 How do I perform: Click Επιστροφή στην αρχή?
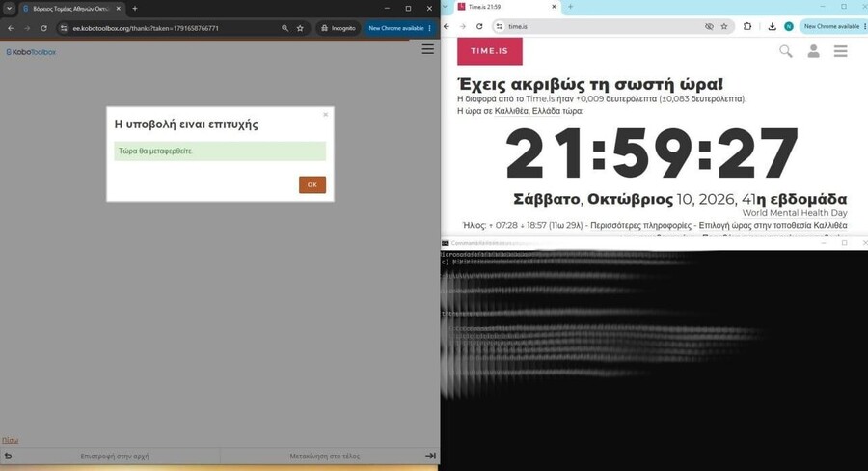point(115,456)
